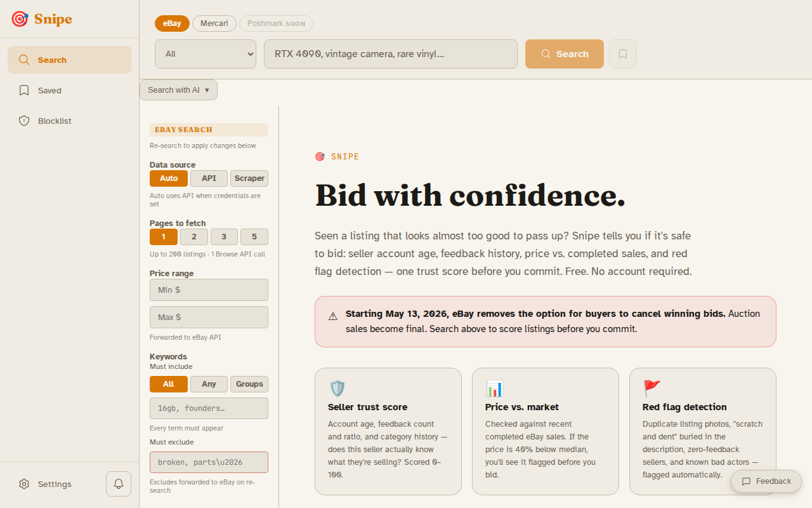Image resolution: width=812 pixels, height=508 pixels.
Task: Click the Price vs. market title
Action: [x=522, y=407]
